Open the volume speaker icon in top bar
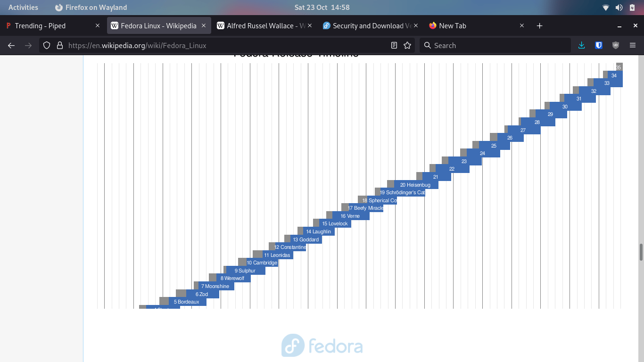Screen dimensions: 644x362 [x=619, y=7]
